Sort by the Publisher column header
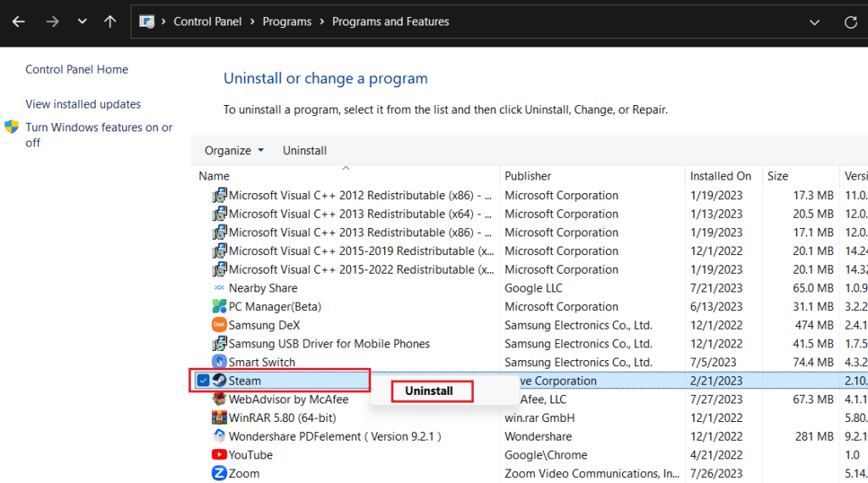The image size is (868, 483). pos(527,176)
